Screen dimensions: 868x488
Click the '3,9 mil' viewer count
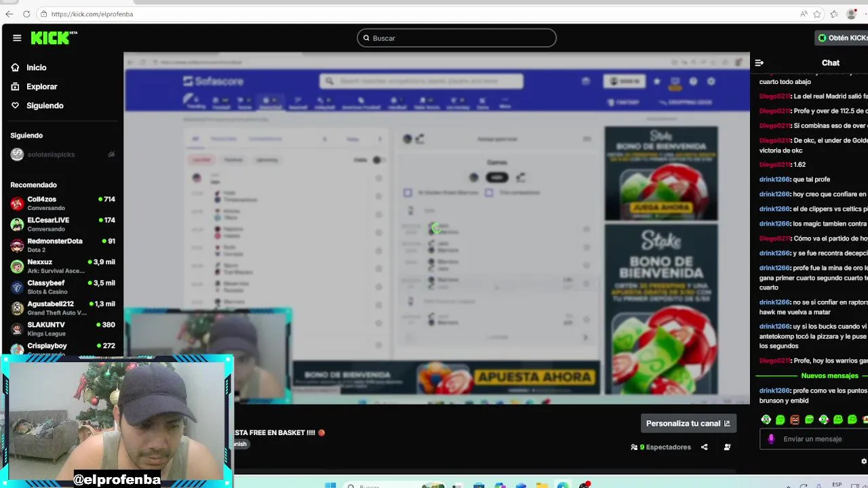(104, 262)
